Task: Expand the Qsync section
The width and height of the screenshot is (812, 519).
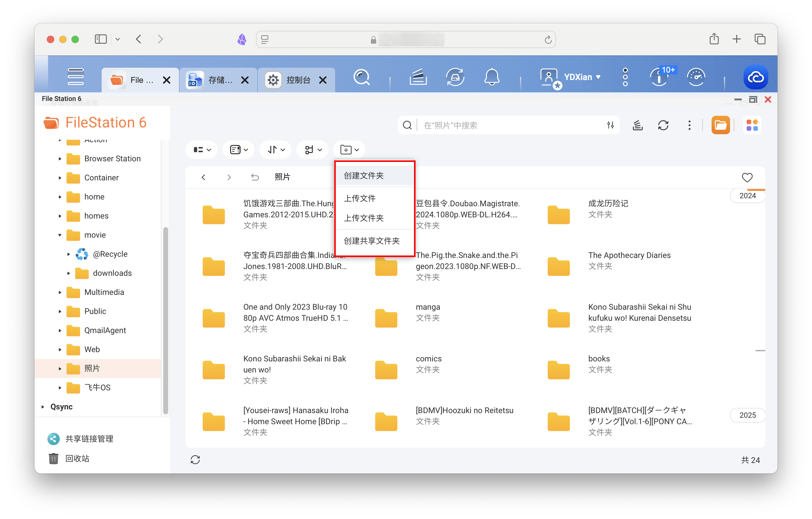Action: point(43,407)
